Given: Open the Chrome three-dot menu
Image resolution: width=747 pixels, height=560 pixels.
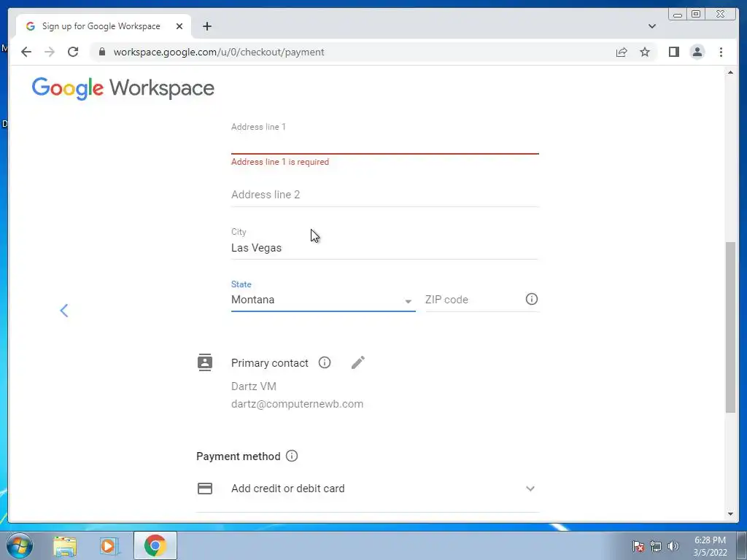Looking at the screenshot, I should point(721,52).
